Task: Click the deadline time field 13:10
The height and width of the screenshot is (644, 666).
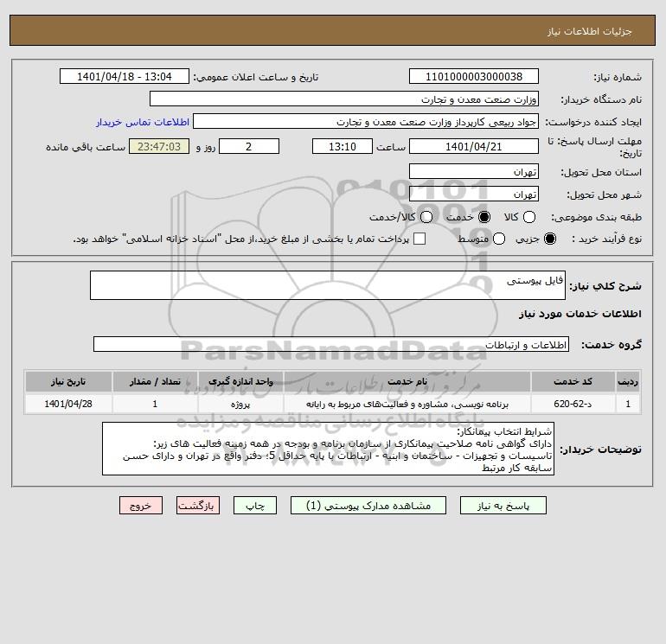Action: 343,146
